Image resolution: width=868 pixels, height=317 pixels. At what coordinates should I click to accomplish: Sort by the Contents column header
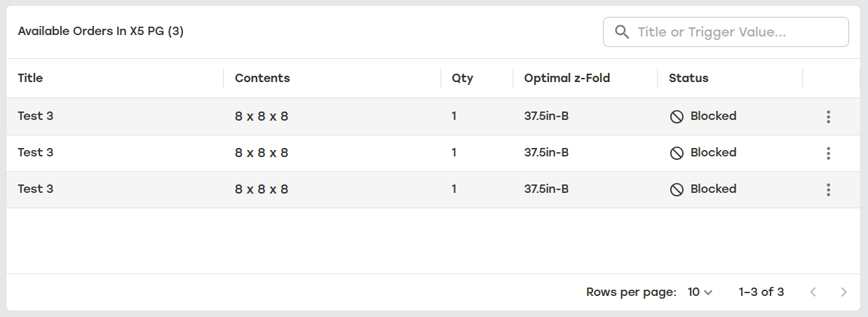tap(262, 78)
